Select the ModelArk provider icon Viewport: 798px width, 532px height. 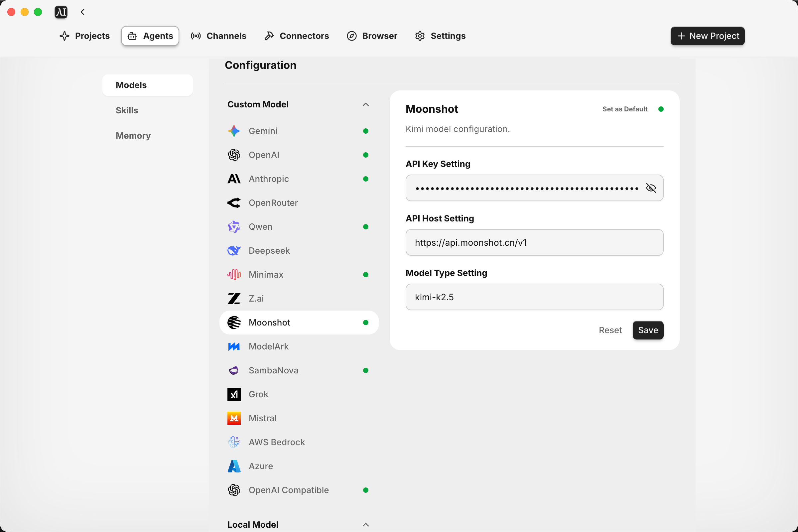(x=234, y=346)
